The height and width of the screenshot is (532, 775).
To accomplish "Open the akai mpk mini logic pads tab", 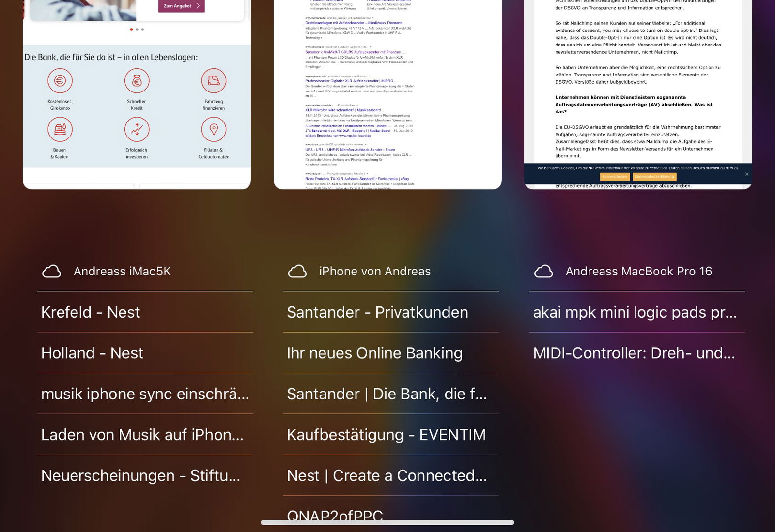I will (635, 312).
